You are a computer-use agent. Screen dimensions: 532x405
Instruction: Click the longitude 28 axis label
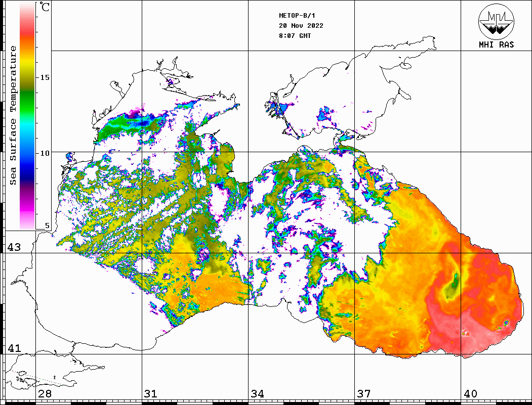point(45,394)
